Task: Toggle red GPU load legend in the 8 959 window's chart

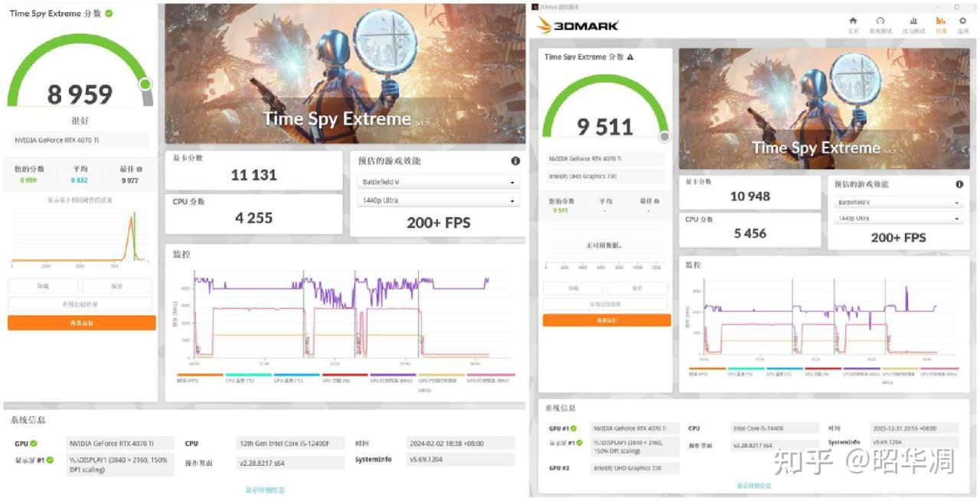Action: (x=344, y=378)
